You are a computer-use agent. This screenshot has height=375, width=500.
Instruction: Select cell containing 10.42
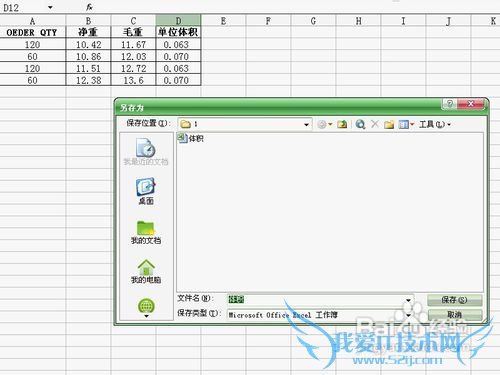click(88, 44)
